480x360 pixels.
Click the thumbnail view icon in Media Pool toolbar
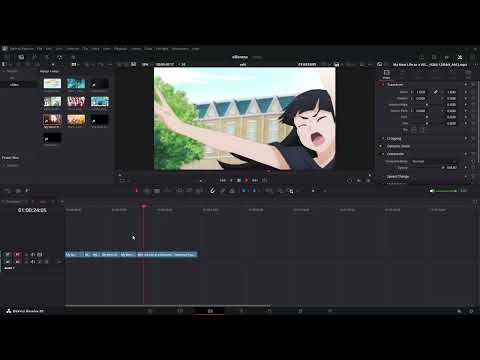point(74,64)
